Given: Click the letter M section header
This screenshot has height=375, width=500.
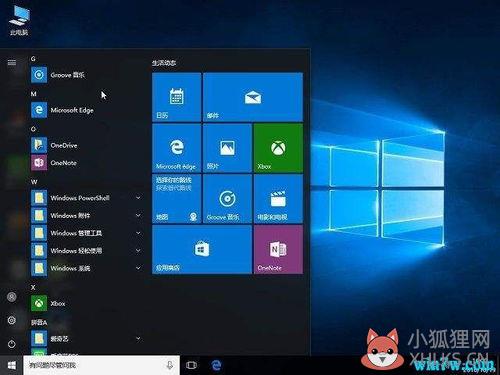Looking at the screenshot, I should 33,94.
